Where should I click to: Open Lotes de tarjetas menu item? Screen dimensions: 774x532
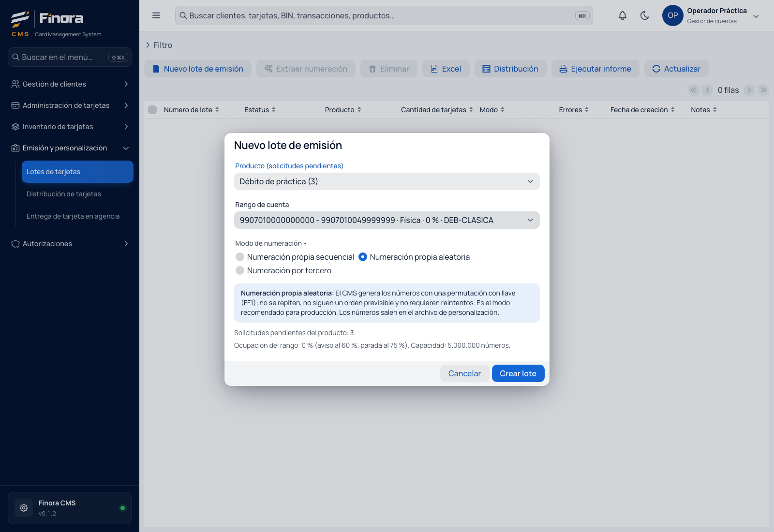[x=77, y=172]
